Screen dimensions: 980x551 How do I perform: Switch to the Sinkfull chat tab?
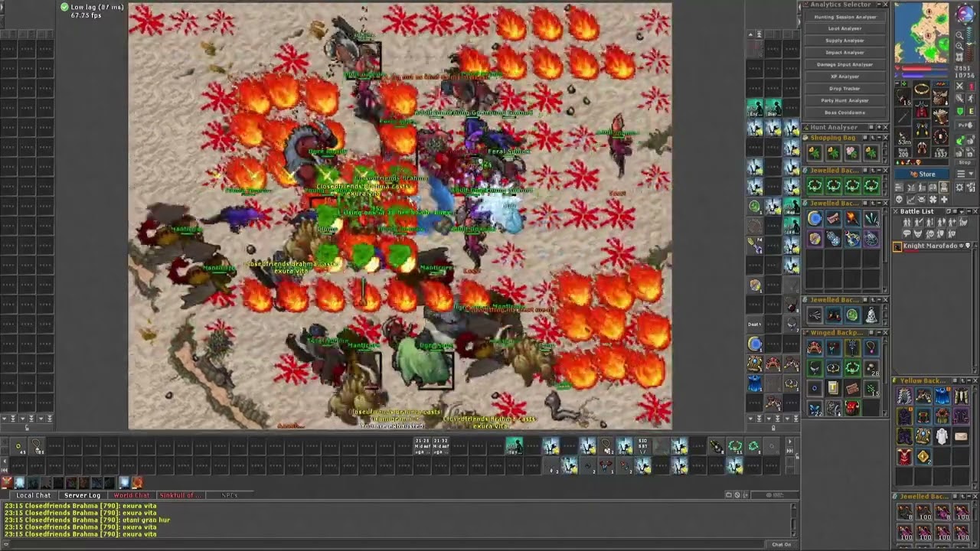[180, 495]
